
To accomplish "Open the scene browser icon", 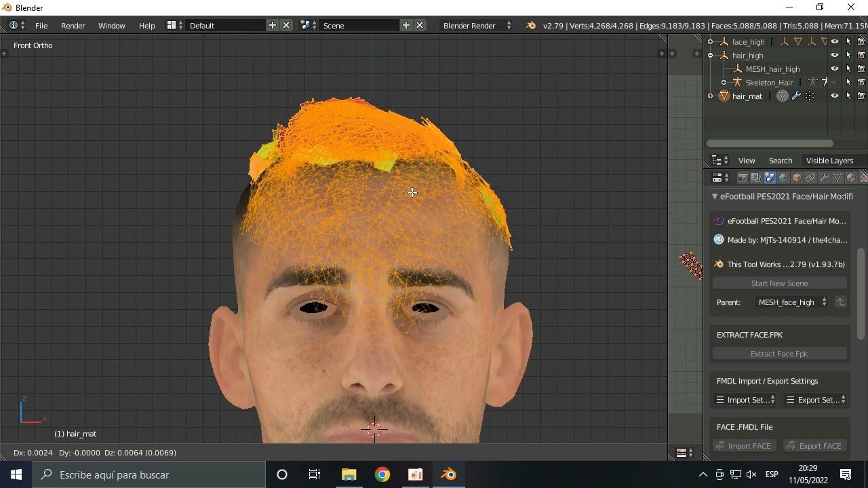I will coord(309,25).
